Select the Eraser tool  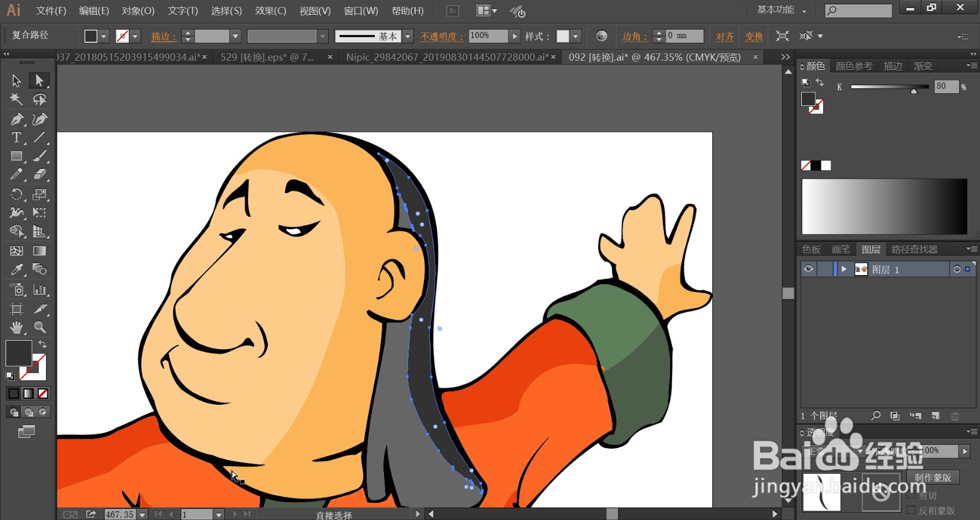[x=40, y=175]
